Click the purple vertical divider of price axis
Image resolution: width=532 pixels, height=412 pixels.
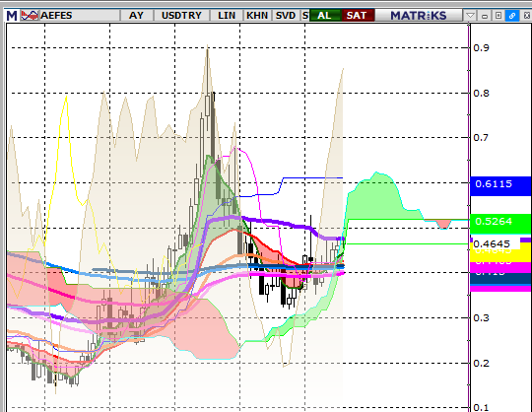[470, 217]
